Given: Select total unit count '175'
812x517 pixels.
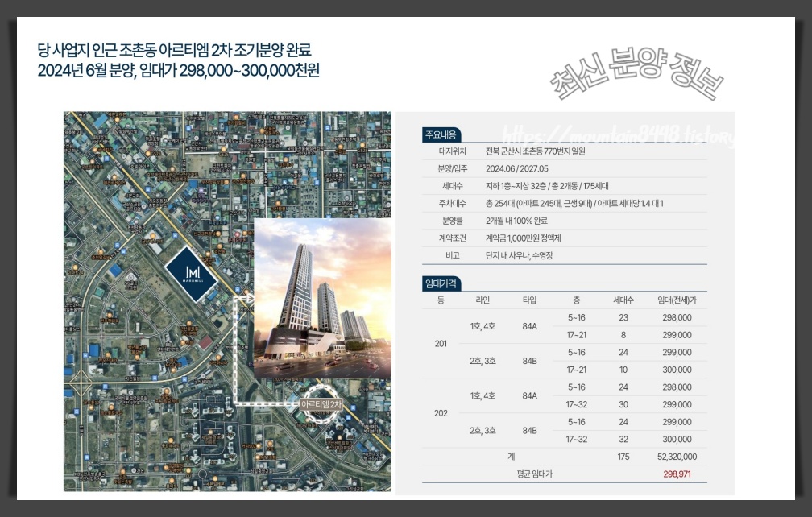Looking at the screenshot, I should coord(623,457).
